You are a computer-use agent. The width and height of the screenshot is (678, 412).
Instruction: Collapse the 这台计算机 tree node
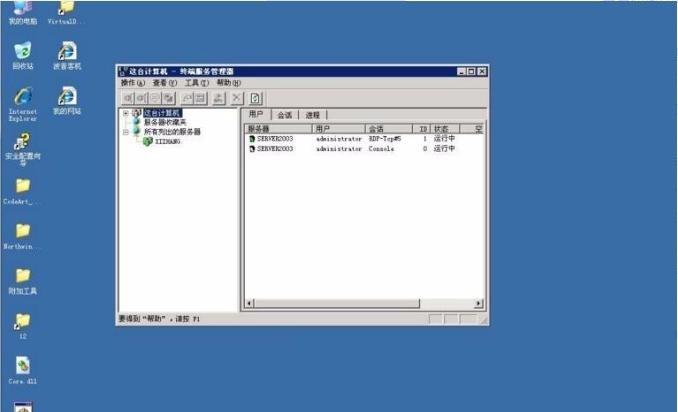125,113
